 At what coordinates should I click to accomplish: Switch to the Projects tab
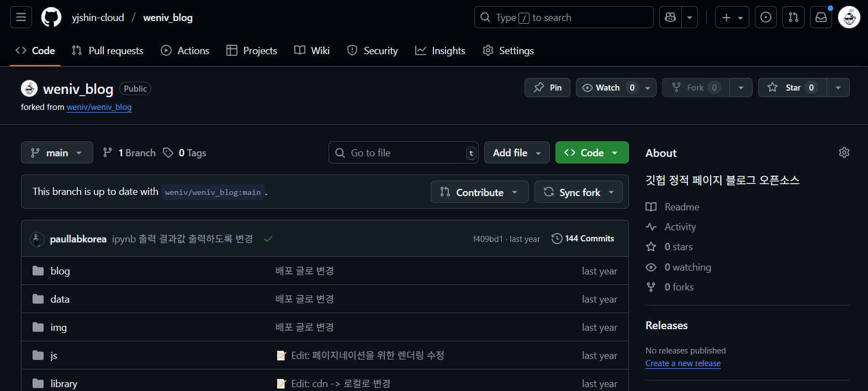[x=252, y=50]
